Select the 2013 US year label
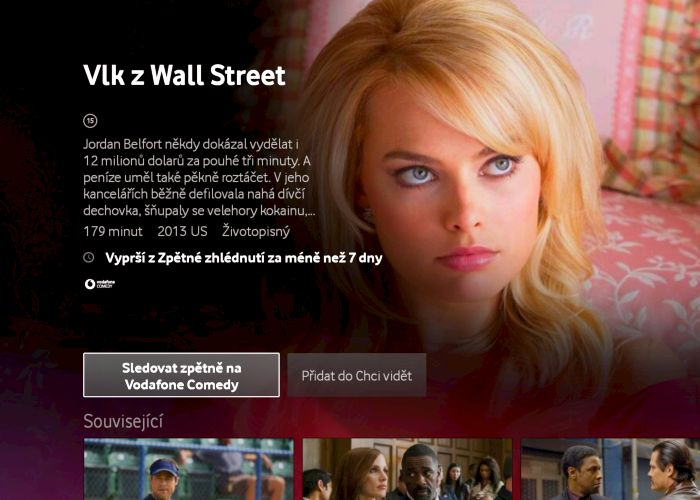Screen dimensions: 700x500 coord(182,231)
